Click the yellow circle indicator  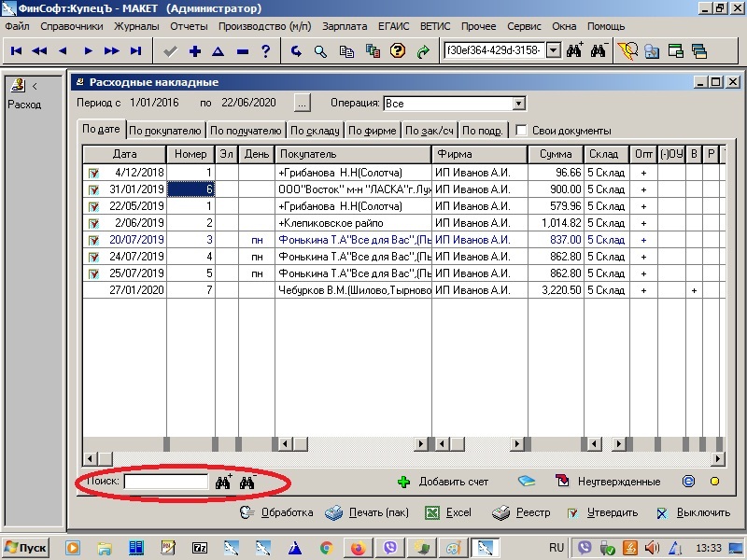tap(714, 482)
